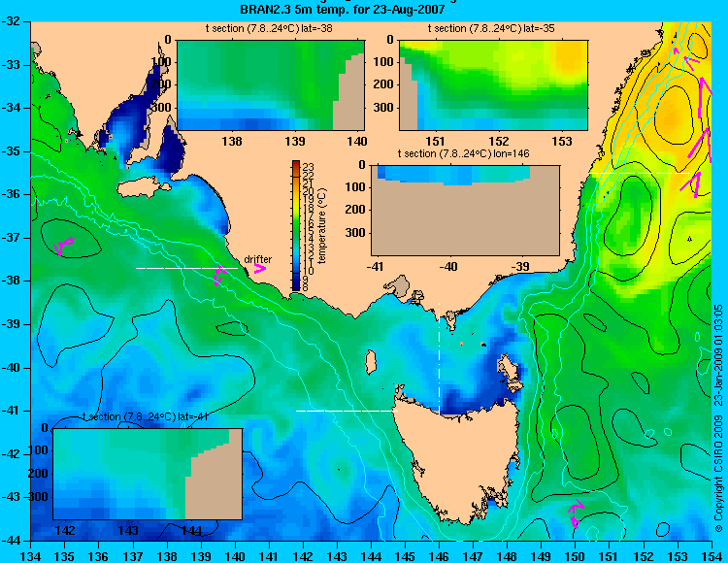Click the white dashed section line west of Tasmania
Screen dimensions: 728x563
(x=347, y=411)
